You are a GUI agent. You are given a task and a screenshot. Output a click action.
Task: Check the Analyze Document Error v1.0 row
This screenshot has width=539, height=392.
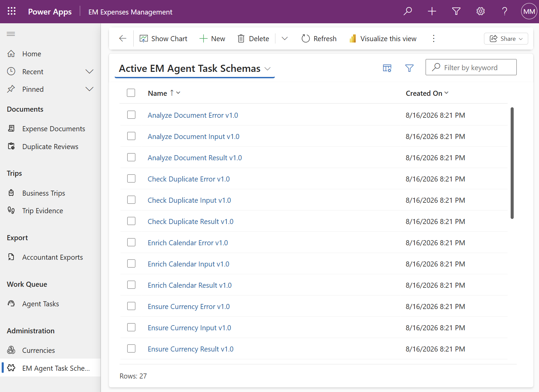click(131, 115)
